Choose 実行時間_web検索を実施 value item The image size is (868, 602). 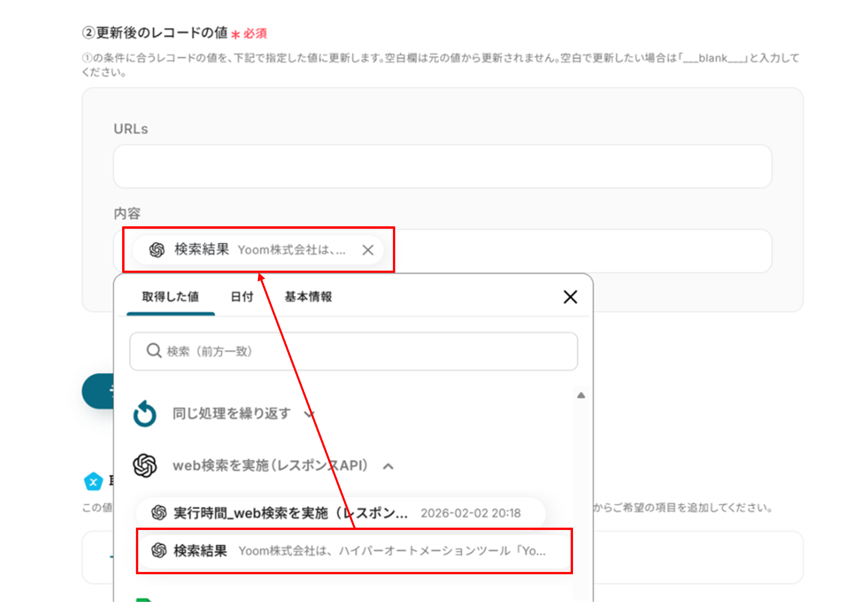click(340, 513)
